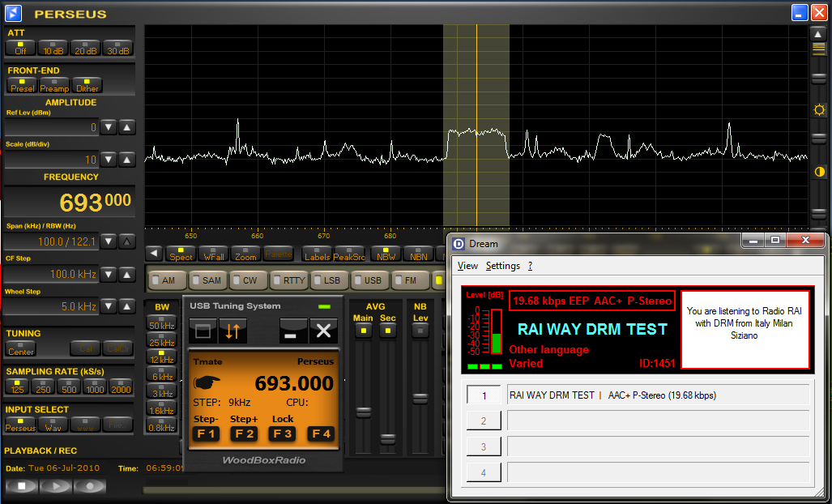Select AM demodulation mode
The image size is (832, 504).
[167, 280]
